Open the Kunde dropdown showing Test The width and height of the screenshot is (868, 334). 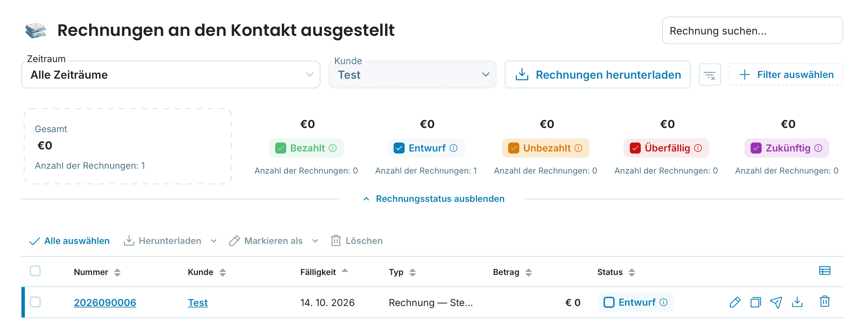tap(412, 75)
